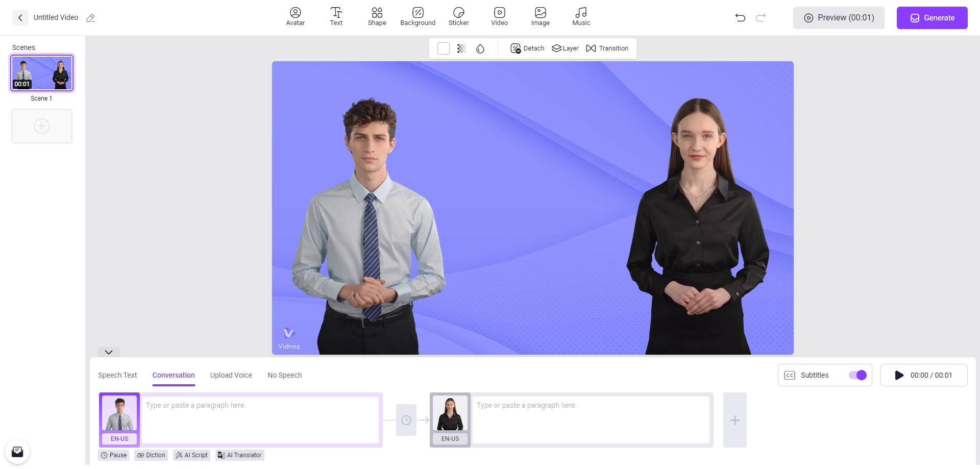Click the male avatar's EN-US language label

coord(119,439)
